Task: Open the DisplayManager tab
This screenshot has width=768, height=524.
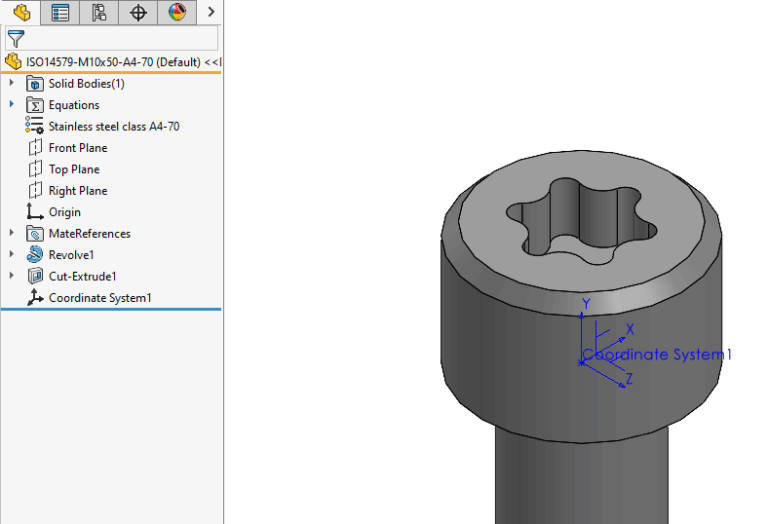Action: (177, 13)
